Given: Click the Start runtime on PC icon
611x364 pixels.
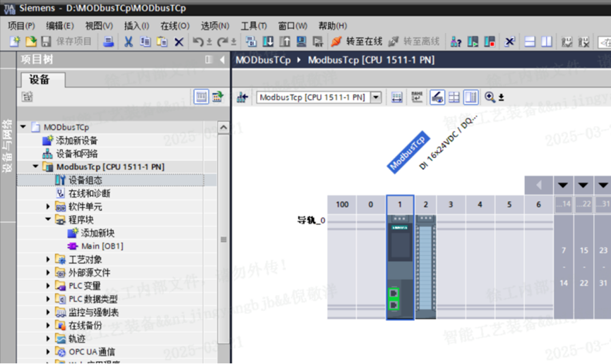Looking at the screenshot, I should (x=318, y=41).
